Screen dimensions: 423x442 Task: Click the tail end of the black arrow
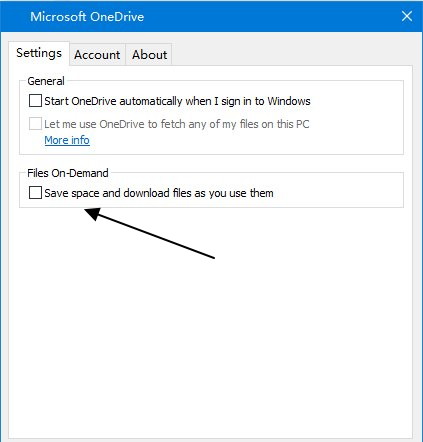(x=213, y=257)
